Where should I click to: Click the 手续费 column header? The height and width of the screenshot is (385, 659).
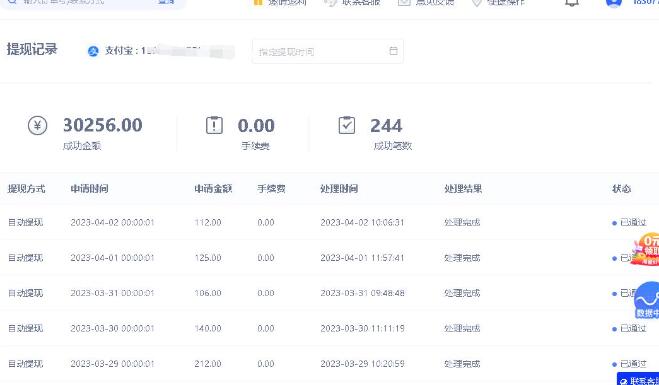click(x=272, y=189)
